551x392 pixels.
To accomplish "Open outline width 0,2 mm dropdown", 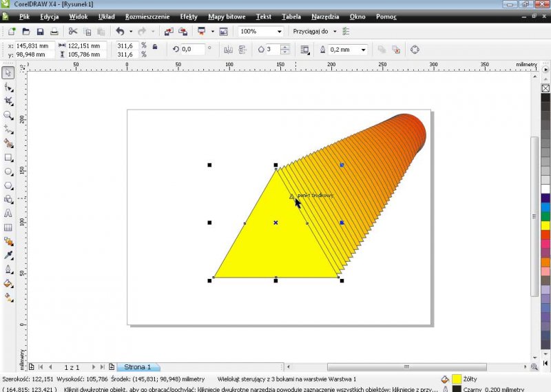I will click(364, 50).
